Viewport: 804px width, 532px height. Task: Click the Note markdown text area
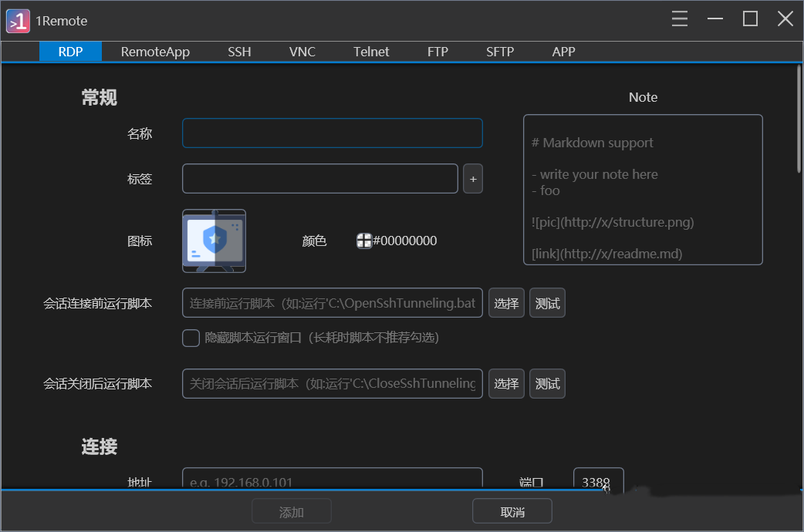click(643, 190)
